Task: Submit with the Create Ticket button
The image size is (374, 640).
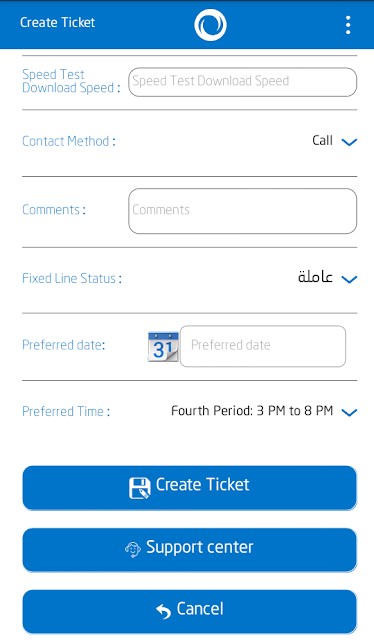Action: point(189,488)
